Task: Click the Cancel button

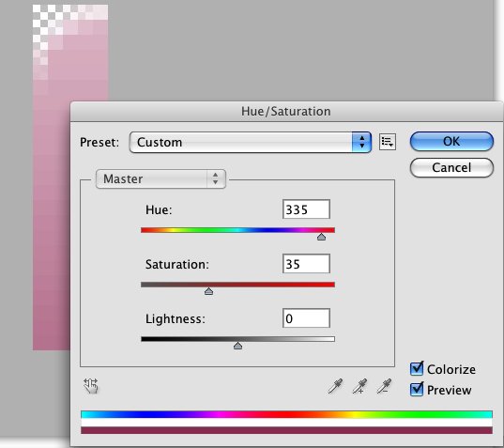Action: click(451, 167)
